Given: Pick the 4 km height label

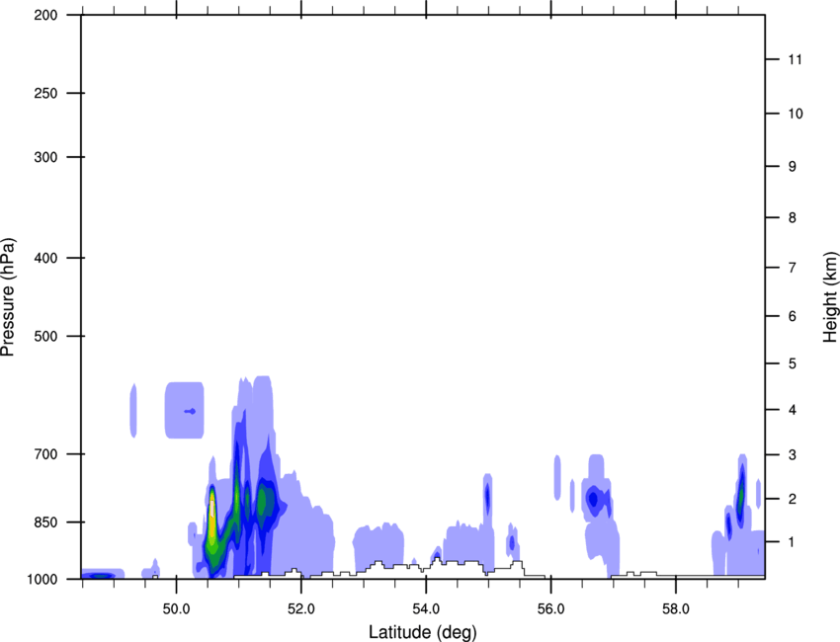Looking at the screenshot, I should coord(793,410).
